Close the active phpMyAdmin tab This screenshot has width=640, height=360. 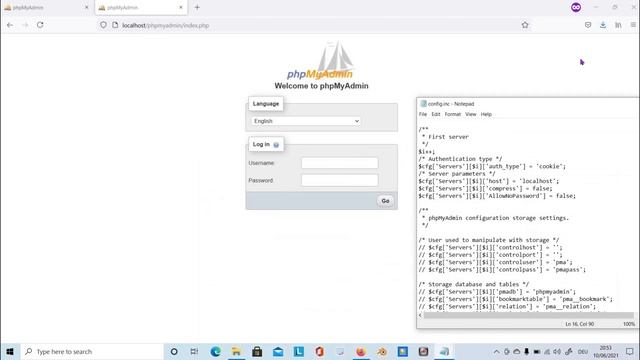(181, 7)
